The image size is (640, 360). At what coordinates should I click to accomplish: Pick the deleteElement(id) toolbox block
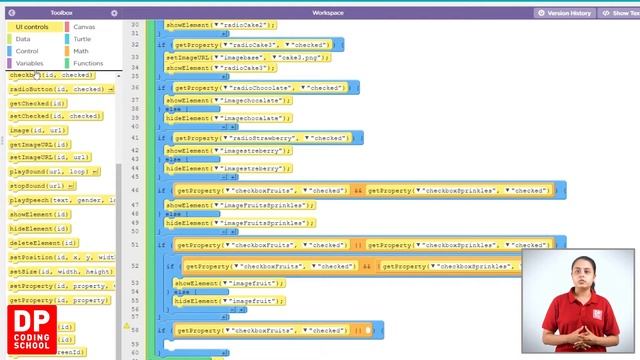(43, 243)
